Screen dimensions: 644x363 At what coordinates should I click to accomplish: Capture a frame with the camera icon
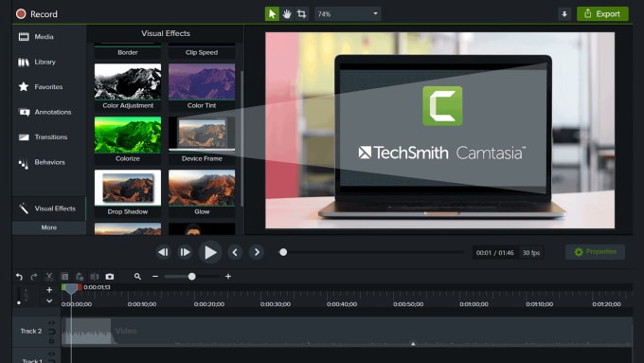coord(110,277)
